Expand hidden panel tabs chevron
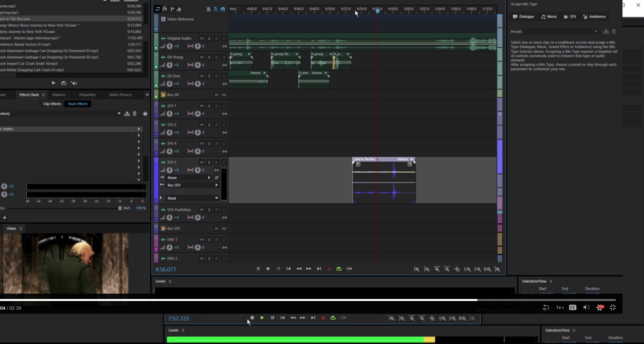The height and width of the screenshot is (344, 644). [147, 95]
